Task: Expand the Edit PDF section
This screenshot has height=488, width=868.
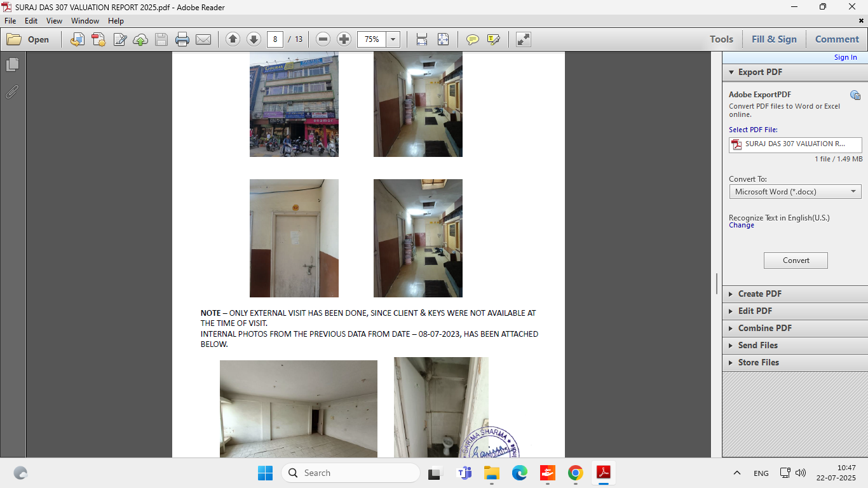Action: [x=794, y=311]
